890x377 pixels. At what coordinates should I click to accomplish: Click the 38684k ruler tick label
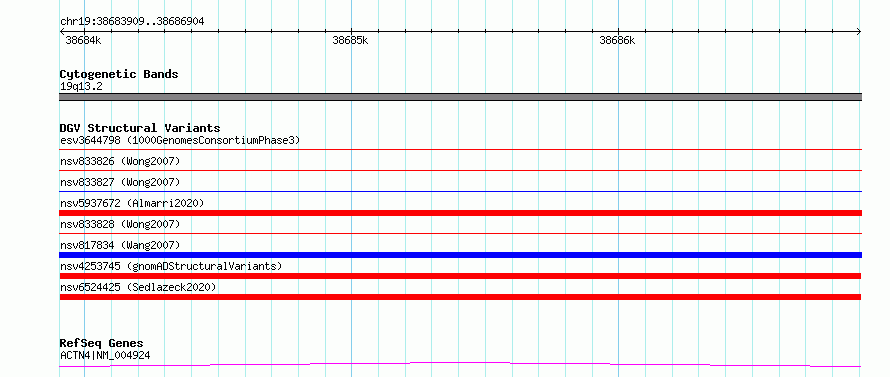[x=83, y=41]
